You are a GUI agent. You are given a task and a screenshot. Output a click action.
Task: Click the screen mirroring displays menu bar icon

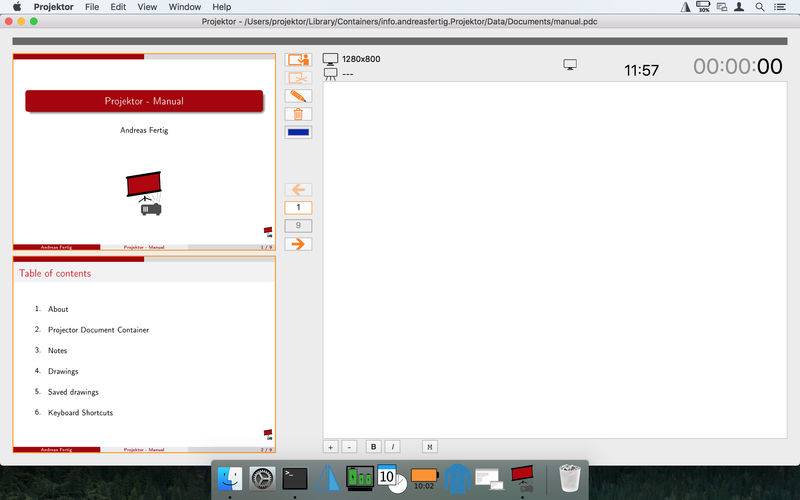(x=721, y=7)
